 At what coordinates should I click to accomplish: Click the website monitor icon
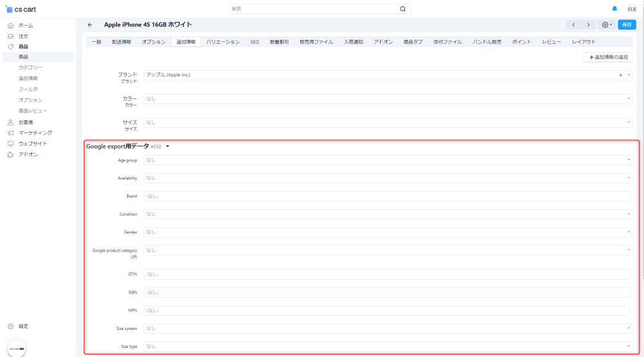[x=11, y=143]
